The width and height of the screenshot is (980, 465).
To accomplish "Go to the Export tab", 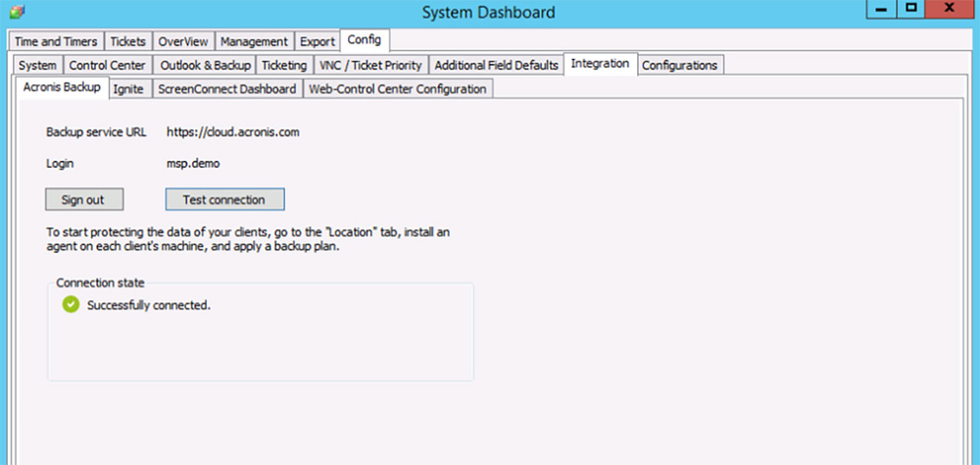I will [x=318, y=41].
